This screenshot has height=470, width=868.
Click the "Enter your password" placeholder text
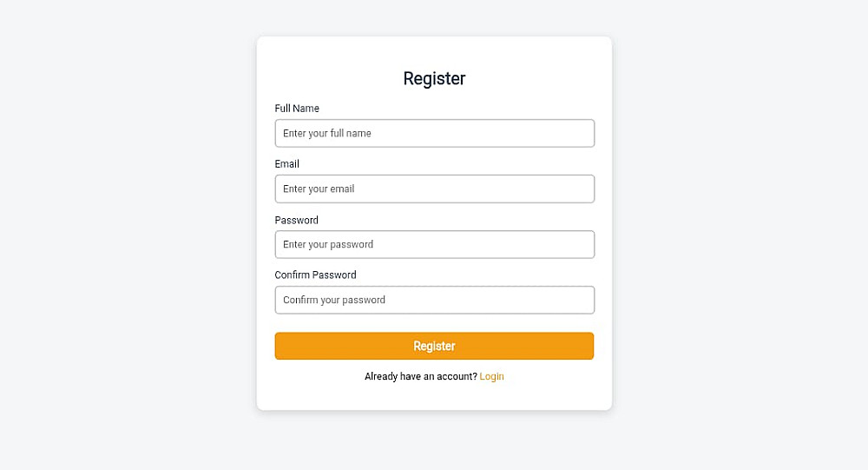[328, 244]
